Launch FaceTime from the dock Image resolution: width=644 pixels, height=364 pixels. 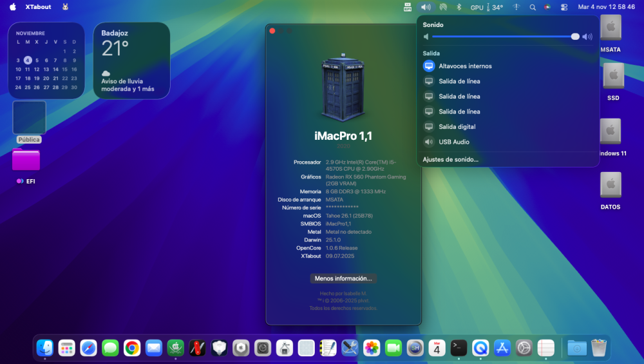pos(393,348)
